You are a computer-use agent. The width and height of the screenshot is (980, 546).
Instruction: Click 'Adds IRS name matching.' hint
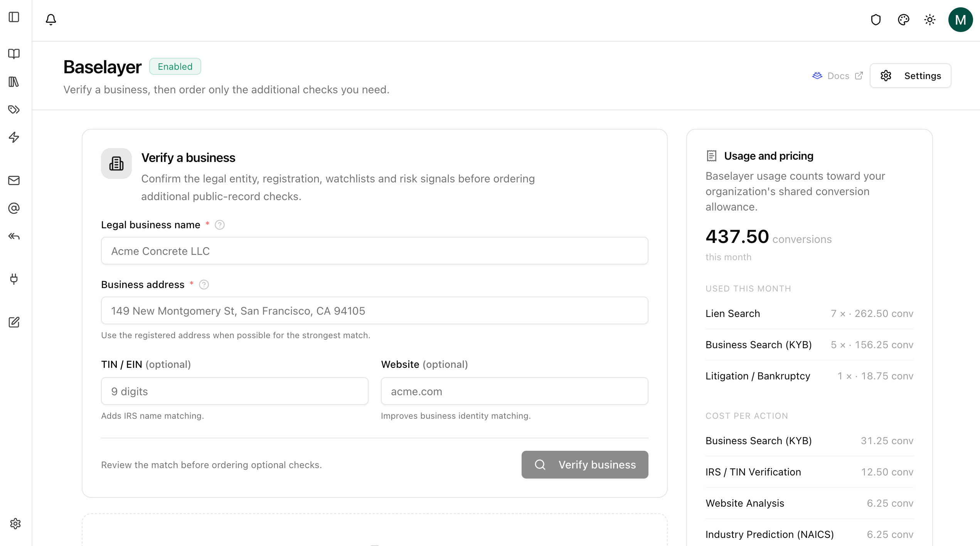click(x=152, y=416)
